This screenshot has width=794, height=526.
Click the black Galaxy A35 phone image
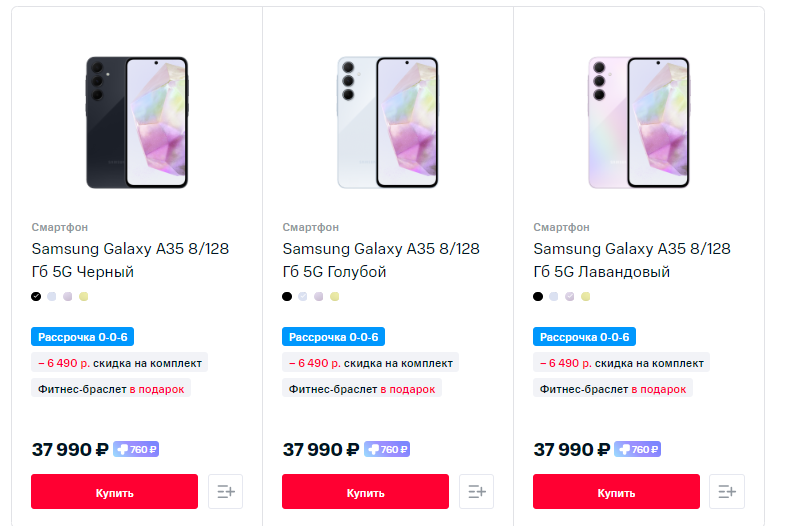point(137,122)
